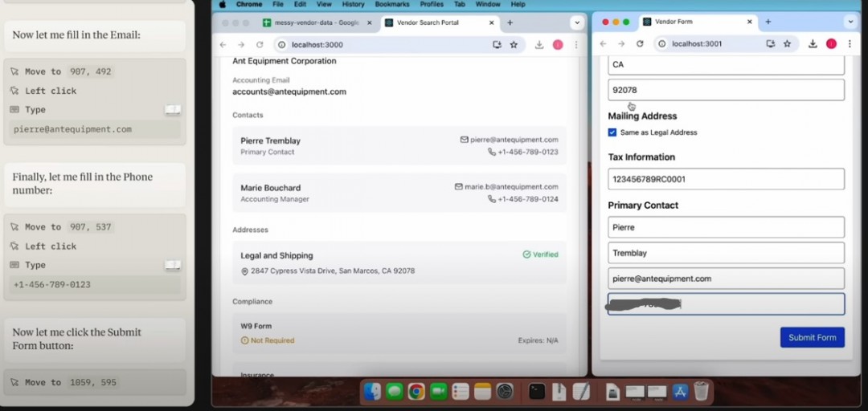This screenshot has height=411, width=868.
Task: Click the state field containing CA
Action: [x=727, y=64]
